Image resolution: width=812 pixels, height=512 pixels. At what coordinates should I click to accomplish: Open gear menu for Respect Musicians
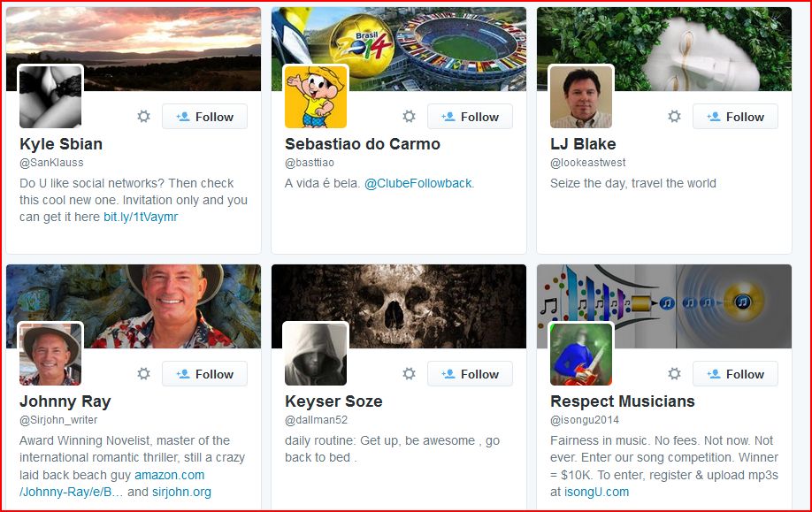point(674,374)
